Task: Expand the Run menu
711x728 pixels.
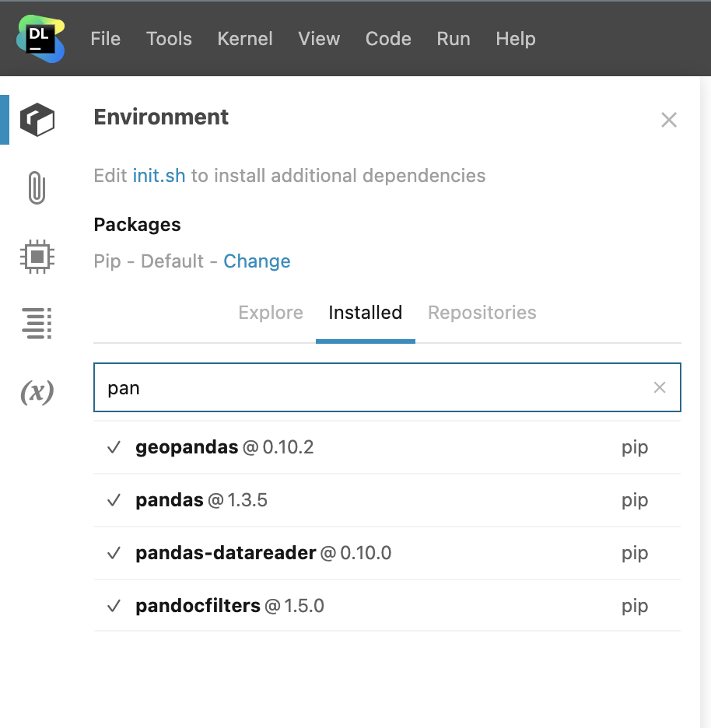Action: click(x=454, y=39)
